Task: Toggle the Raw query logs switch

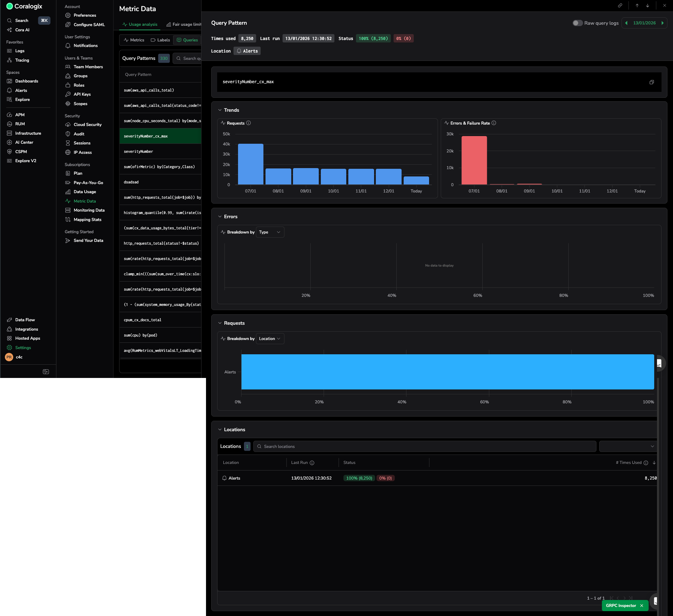Action: click(577, 23)
